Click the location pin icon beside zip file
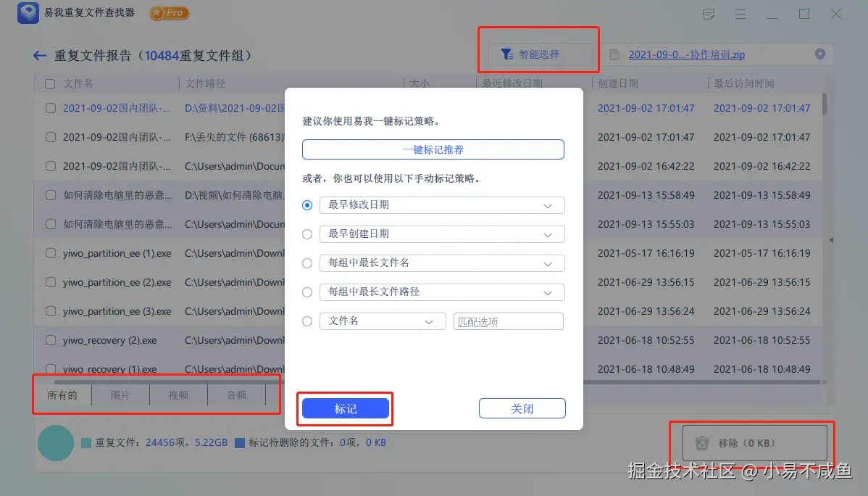 tap(820, 54)
